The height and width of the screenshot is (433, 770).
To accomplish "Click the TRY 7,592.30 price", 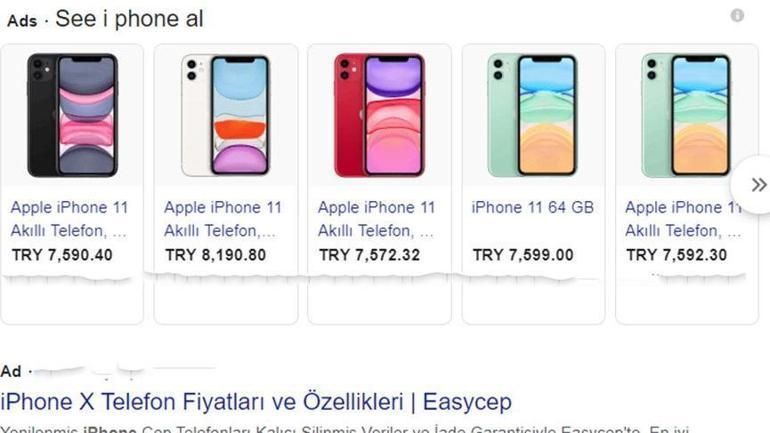I will (676, 255).
